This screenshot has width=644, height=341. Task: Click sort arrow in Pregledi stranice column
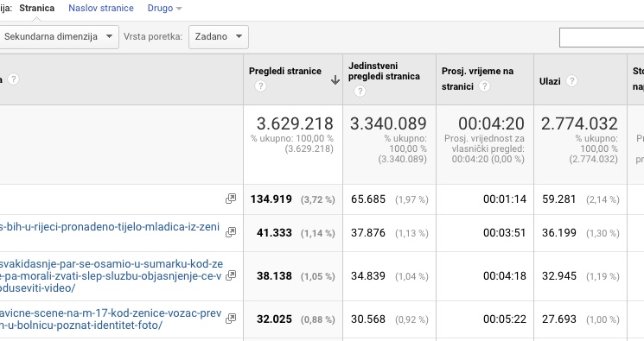pyautogui.click(x=335, y=80)
